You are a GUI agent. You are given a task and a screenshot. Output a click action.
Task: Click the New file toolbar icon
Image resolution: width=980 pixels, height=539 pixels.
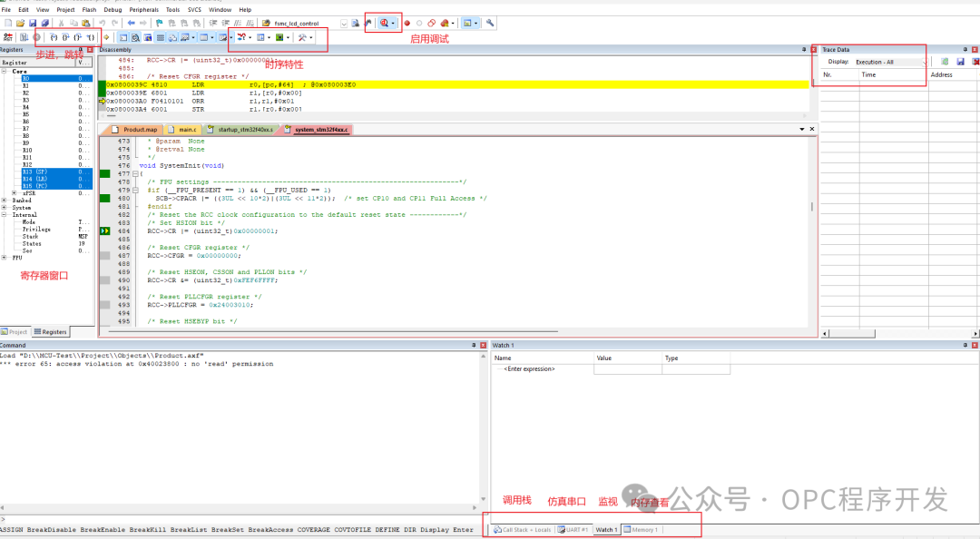8,23
